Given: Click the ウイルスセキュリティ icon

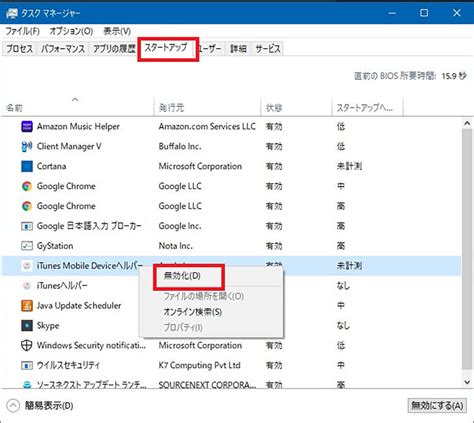Looking at the screenshot, I should click(27, 365).
